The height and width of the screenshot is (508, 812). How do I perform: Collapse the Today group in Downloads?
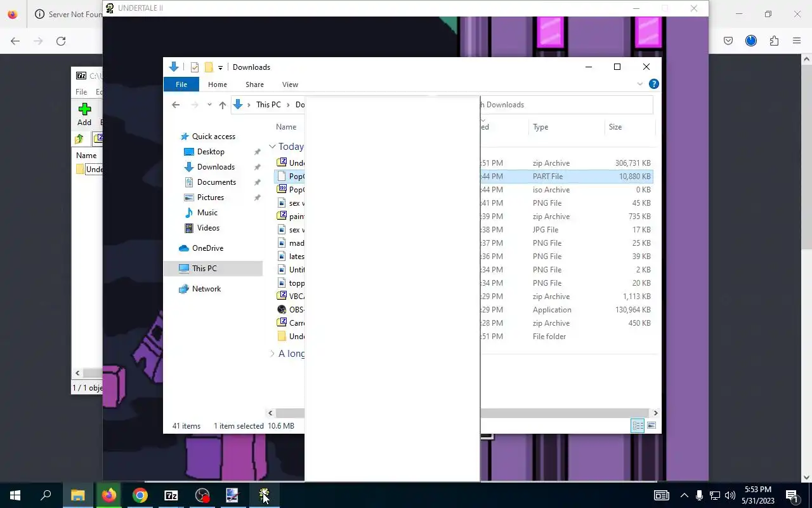coord(272,147)
